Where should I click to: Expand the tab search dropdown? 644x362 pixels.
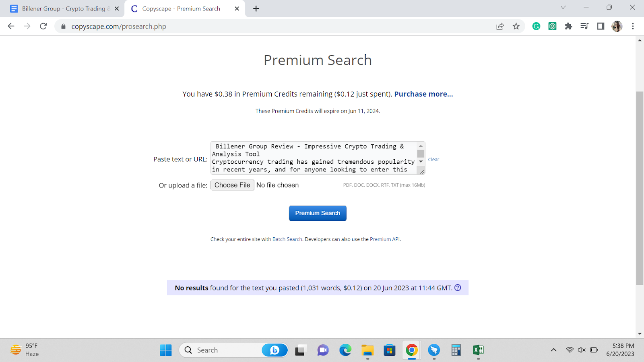coord(563,7)
